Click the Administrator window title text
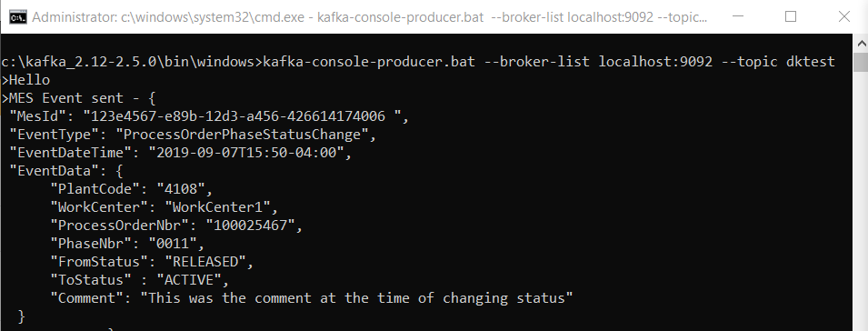The image size is (868, 331). 370,17
